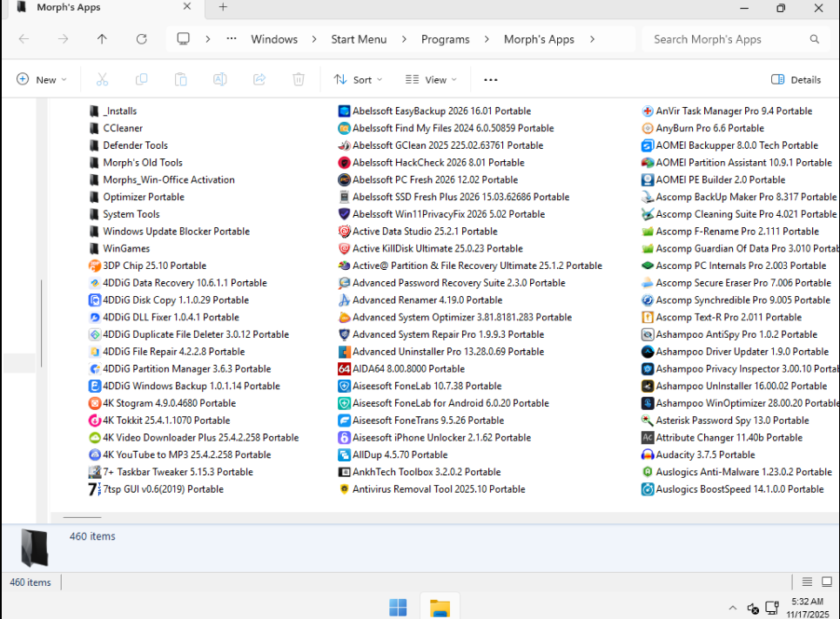Expand the New item dropdown
This screenshot has width=840, height=619.
[x=41, y=79]
